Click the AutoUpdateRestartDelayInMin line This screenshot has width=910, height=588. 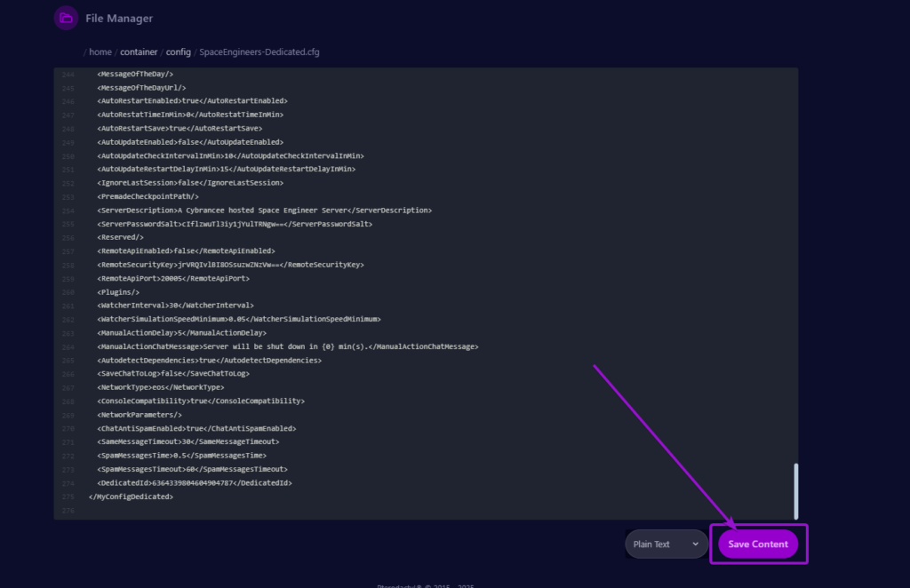227,170
